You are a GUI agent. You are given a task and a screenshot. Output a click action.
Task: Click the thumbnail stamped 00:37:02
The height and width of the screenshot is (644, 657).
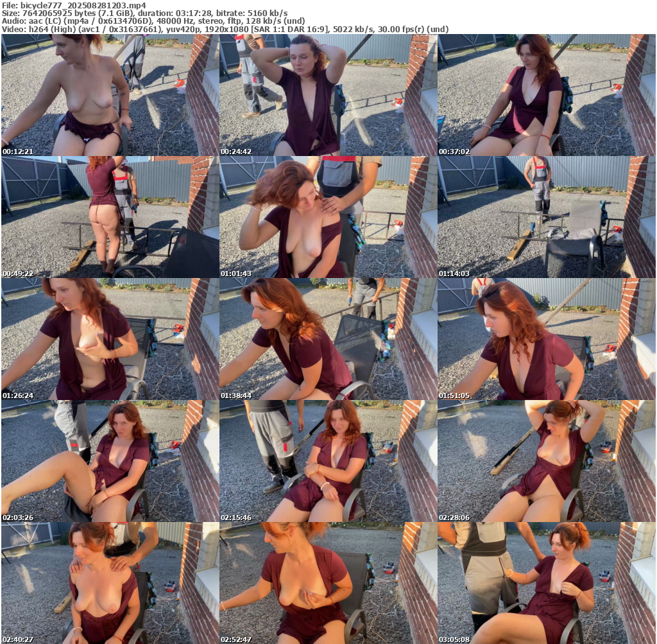pos(546,95)
